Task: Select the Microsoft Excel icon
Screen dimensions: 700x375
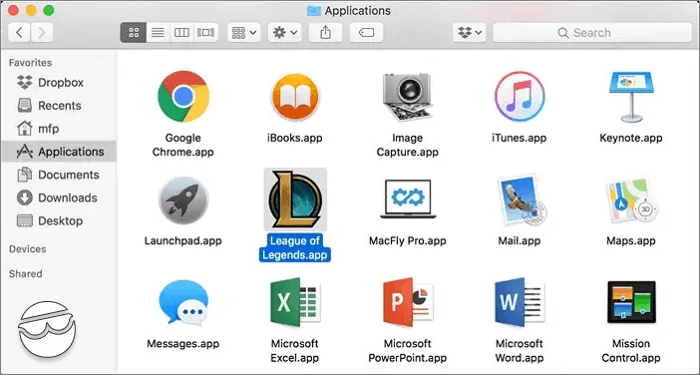Action: (x=295, y=302)
